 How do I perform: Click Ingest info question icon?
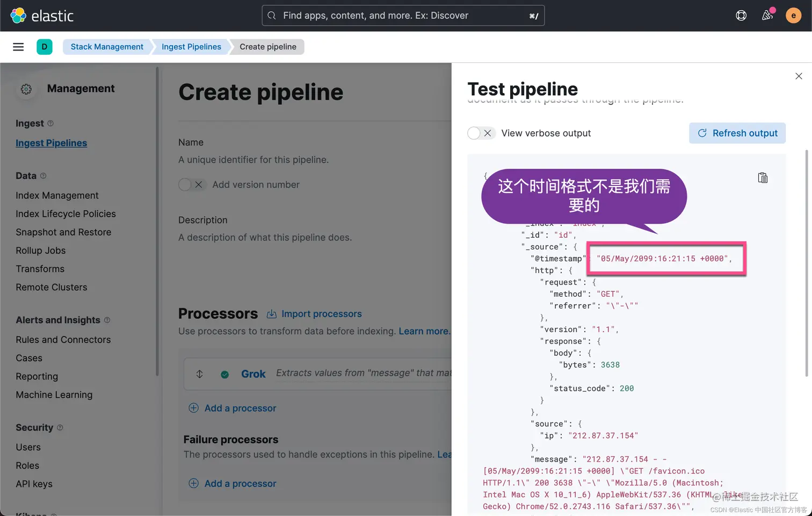pyautogui.click(x=50, y=123)
